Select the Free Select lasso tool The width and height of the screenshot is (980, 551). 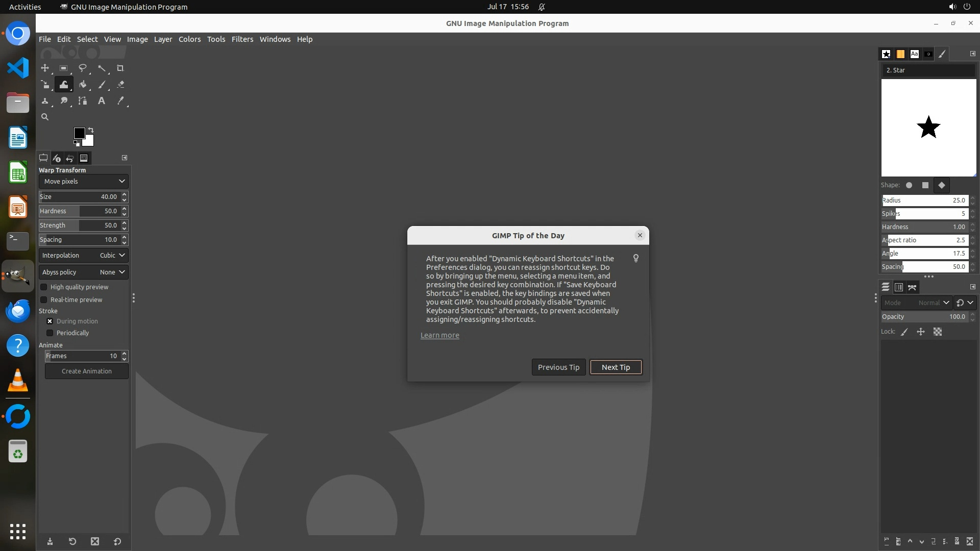[83, 68]
